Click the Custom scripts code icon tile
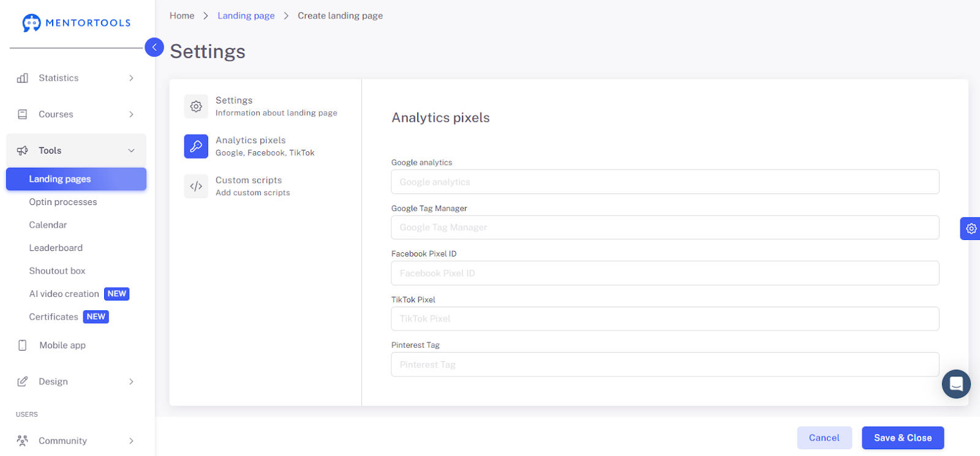This screenshot has width=980, height=456. pos(196,186)
